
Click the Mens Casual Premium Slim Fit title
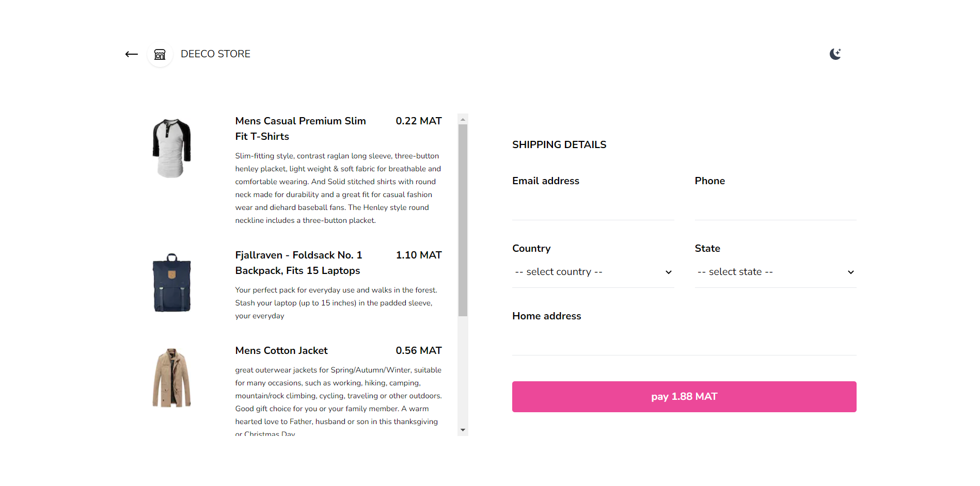[301, 128]
